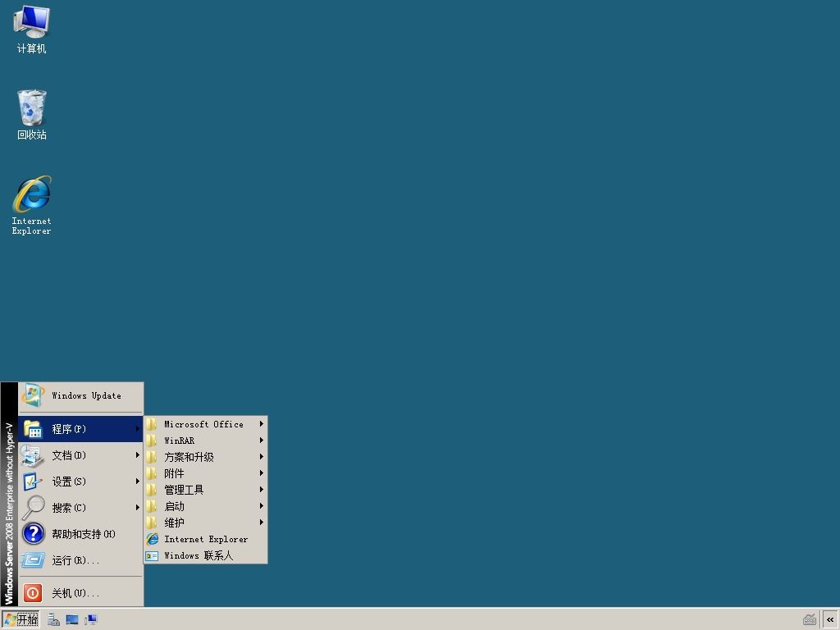Open Windows Update from the Start menu
The image size is (840, 630).
tap(81, 396)
